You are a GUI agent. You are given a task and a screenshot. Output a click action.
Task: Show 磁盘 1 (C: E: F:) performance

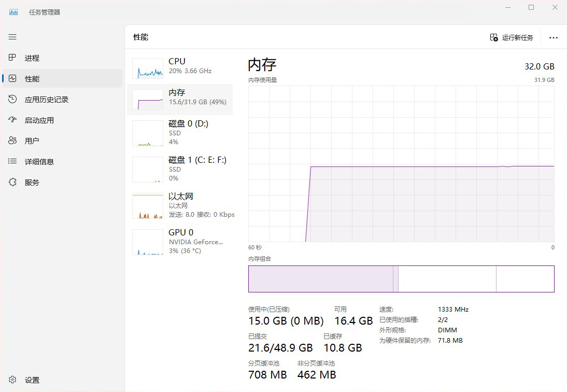(180, 169)
